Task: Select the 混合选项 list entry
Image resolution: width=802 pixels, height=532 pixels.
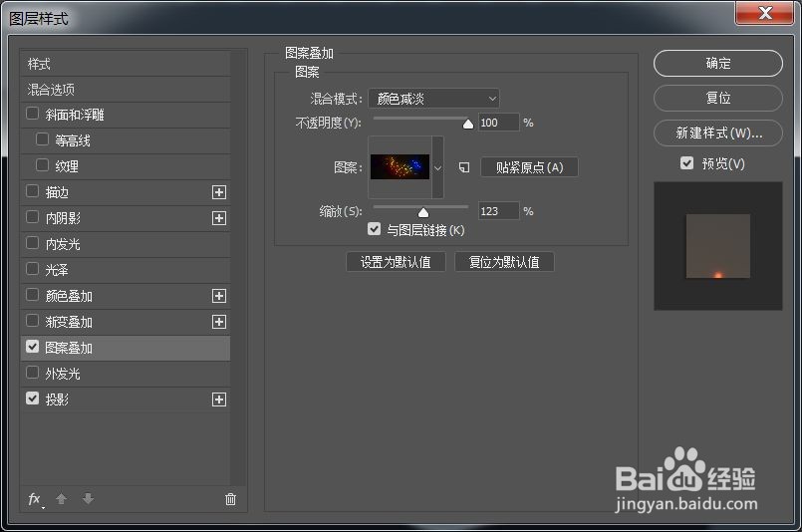Action: point(126,90)
